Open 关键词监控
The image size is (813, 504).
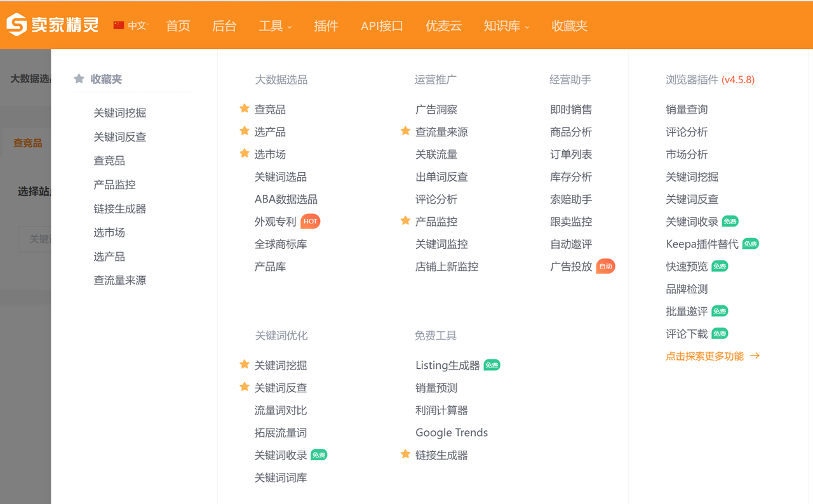[x=441, y=244]
